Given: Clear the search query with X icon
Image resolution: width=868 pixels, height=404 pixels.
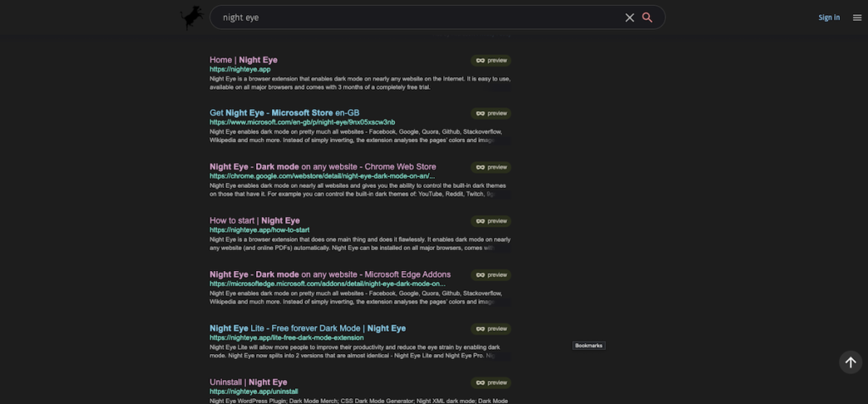Looking at the screenshot, I should pyautogui.click(x=630, y=18).
